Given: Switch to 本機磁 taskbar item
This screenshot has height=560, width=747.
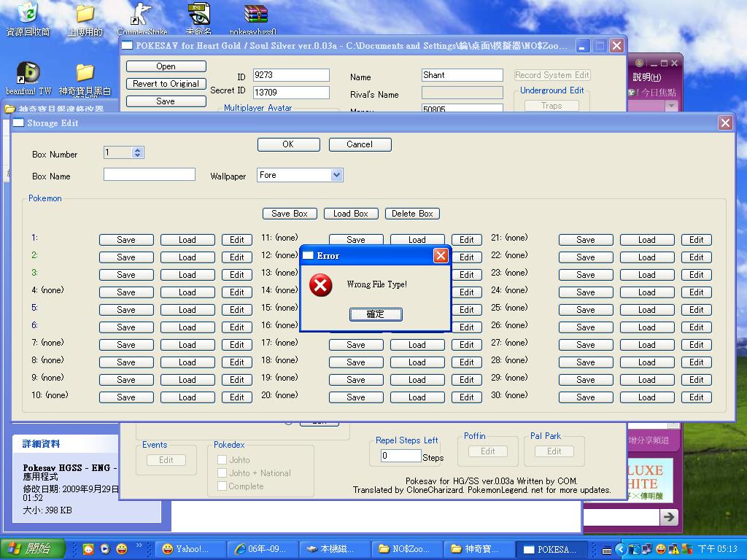Looking at the screenshot, I should (335, 549).
